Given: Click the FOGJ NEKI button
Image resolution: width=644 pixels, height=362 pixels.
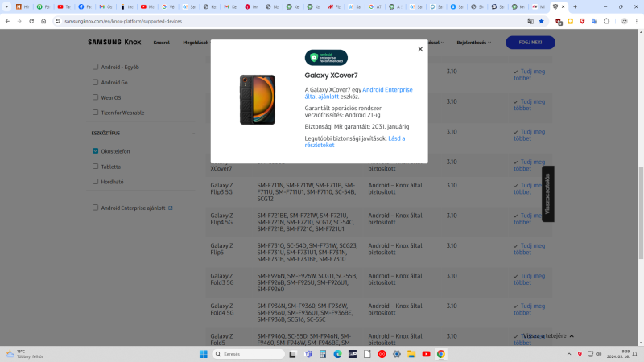Looking at the screenshot, I should tap(530, 43).
